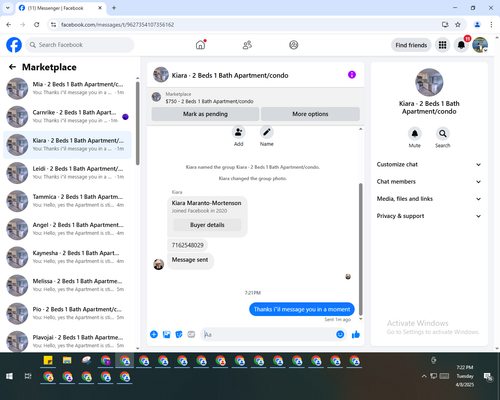
Task: Click the Facebook logo
Action: coord(14,45)
